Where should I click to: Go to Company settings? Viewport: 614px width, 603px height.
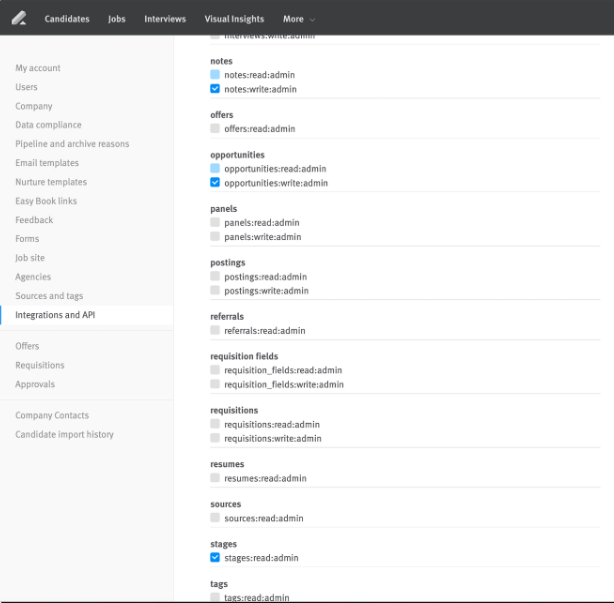[x=34, y=106]
